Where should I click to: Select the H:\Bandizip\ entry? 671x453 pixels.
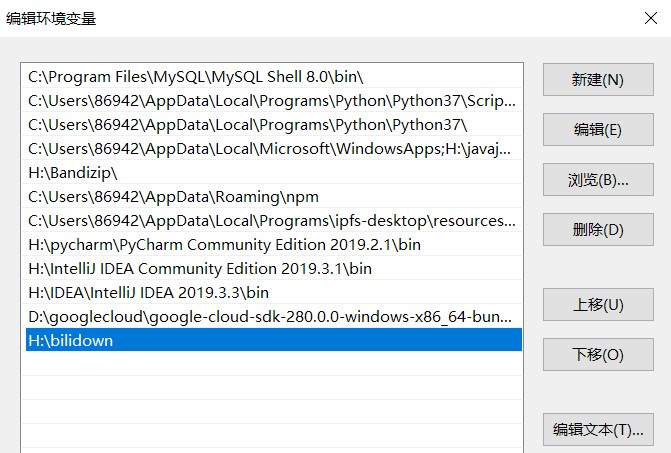coord(274,173)
